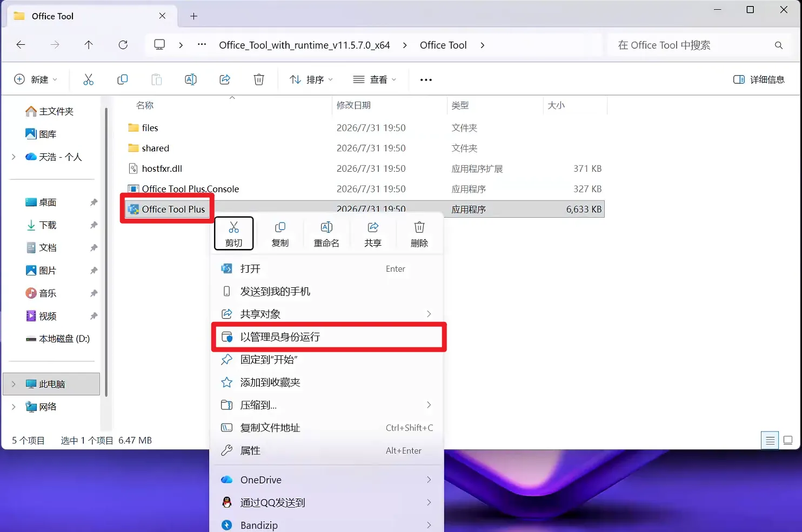Image resolution: width=802 pixels, height=532 pixels.
Task: Select 添加到收藏夹 menu entry
Action: (328, 382)
